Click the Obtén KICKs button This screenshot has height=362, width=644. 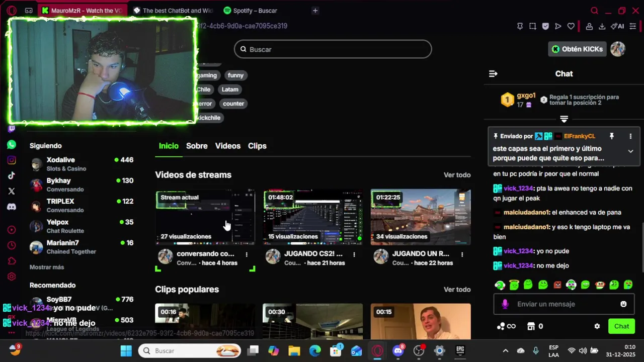[577, 49]
